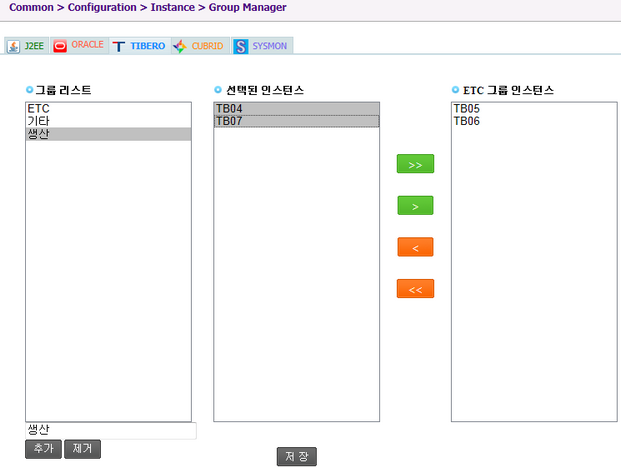Select TB04 in selected instances list
The image size is (621, 468).
click(296, 108)
